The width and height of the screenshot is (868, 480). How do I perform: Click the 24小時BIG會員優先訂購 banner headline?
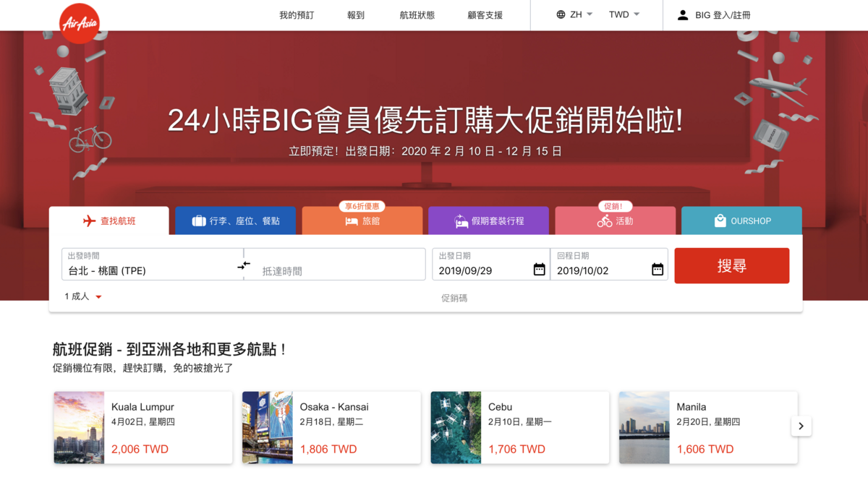pos(425,121)
